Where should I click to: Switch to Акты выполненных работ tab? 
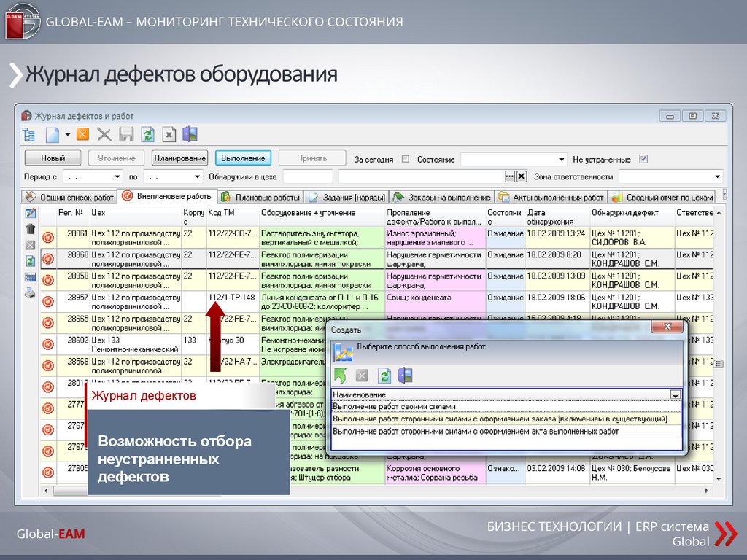[551, 197]
